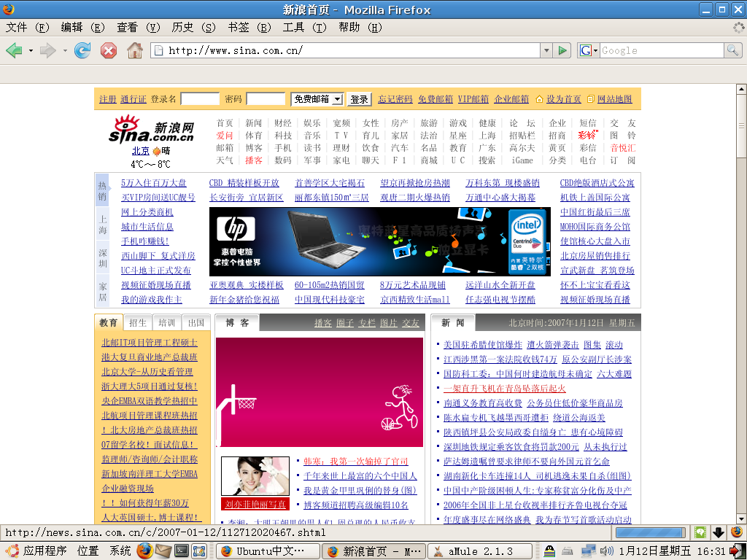The height and width of the screenshot is (560, 747).
Task: Open the VIP邮箱 link
Action: pos(473,99)
